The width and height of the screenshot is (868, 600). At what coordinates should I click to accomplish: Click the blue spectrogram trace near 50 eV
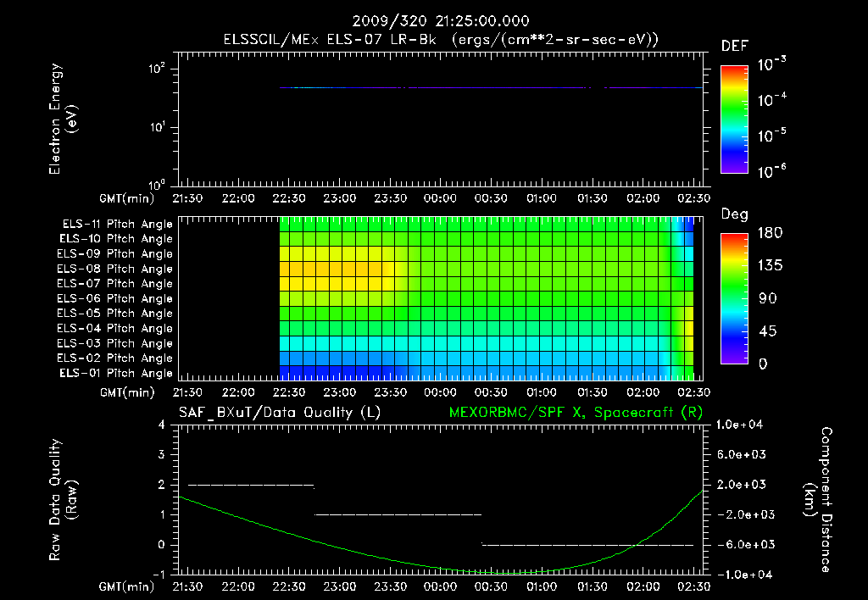click(491, 87)
